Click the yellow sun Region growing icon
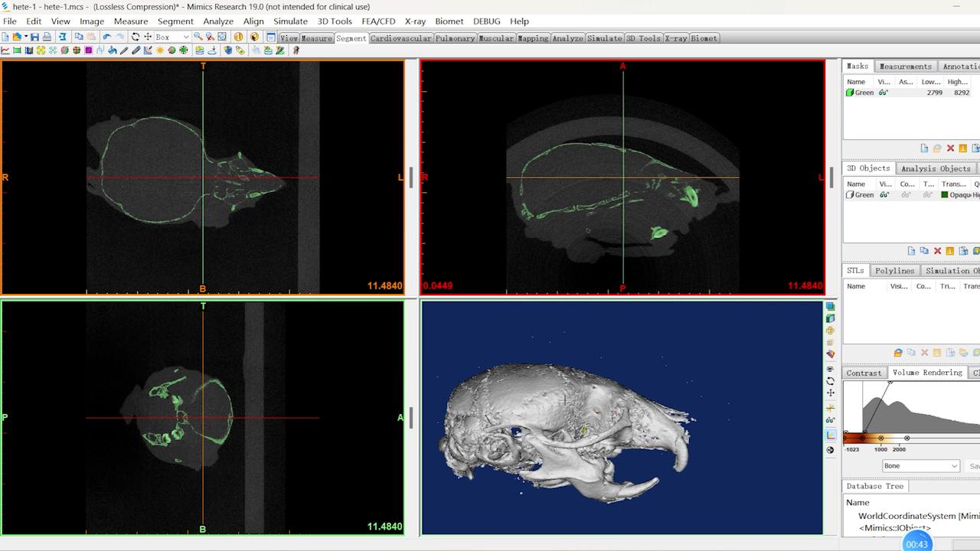The image size is (980, 551). pyautogui.click(x=159, y=51)
